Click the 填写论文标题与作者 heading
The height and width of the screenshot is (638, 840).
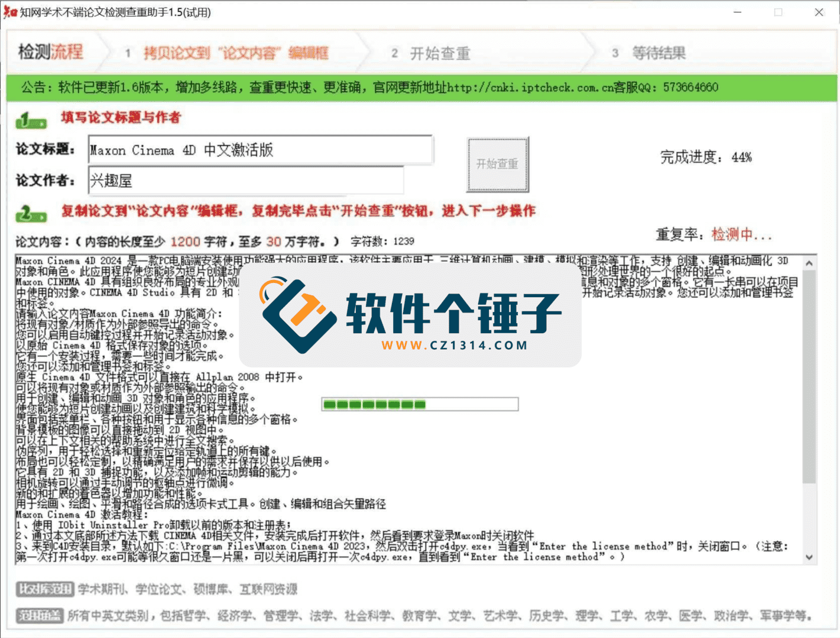tap(121, 118)
